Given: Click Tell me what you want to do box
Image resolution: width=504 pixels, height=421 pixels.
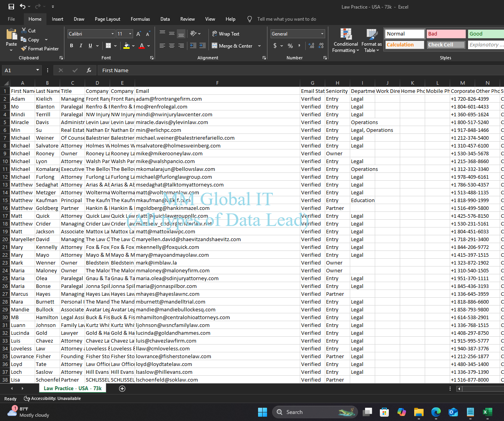Looking at the screenshot, I should (x=287, y=19).
